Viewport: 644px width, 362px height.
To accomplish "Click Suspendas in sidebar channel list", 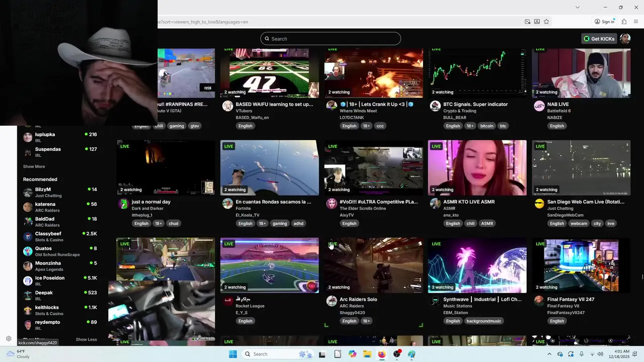I will click(60, 152).
